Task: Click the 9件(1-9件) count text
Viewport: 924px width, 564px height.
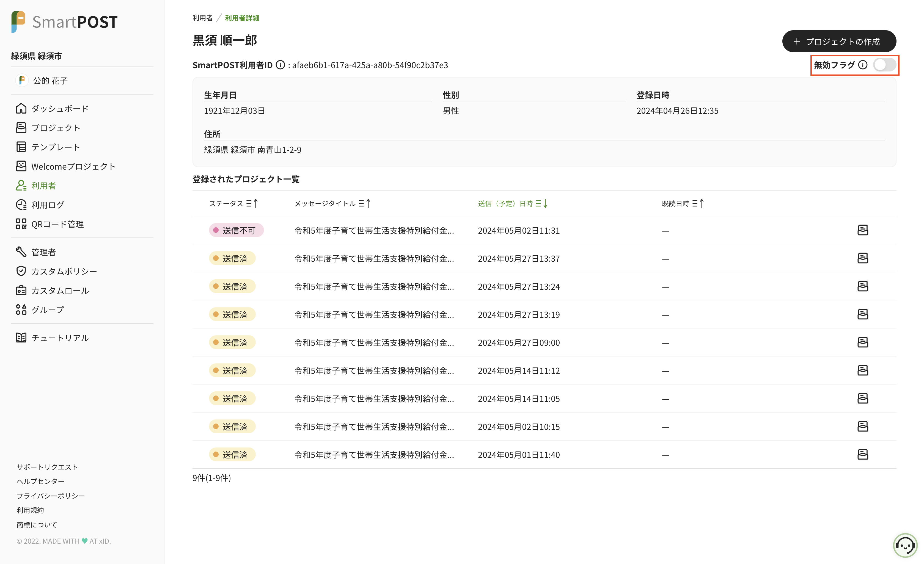Action: pyautogui.click(x=211, y=478)
